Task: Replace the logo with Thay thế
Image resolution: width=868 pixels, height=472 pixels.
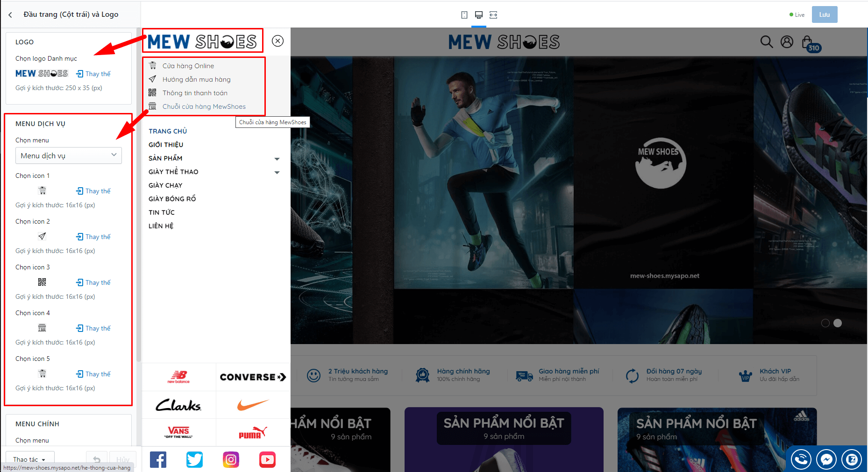Action: (93, 74)
